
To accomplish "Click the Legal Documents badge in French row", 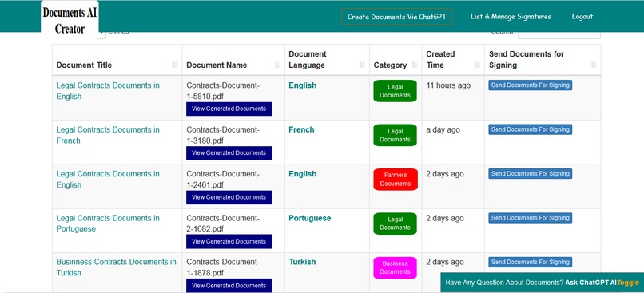I will tap(395, 136).
